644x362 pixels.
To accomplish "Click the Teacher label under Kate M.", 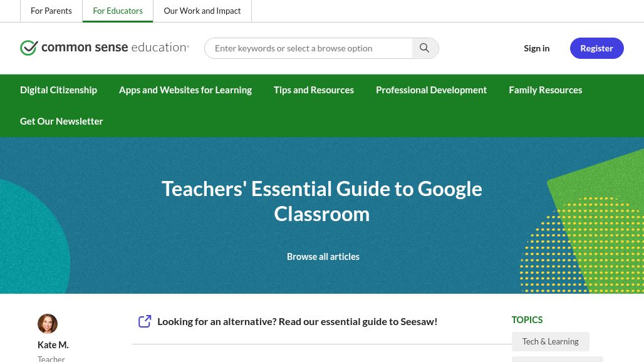I will [51, 358].
